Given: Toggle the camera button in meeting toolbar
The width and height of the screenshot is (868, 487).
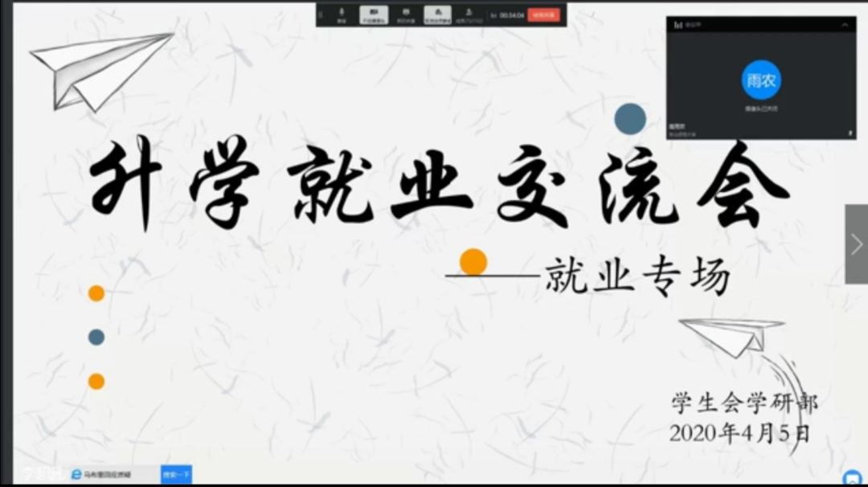Looking at the screenshot, I should coord(373,14).
